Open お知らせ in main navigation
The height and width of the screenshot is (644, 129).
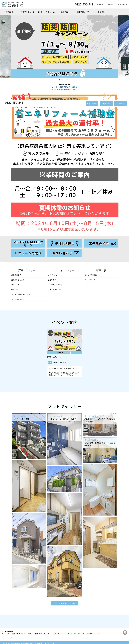[101, 12]
